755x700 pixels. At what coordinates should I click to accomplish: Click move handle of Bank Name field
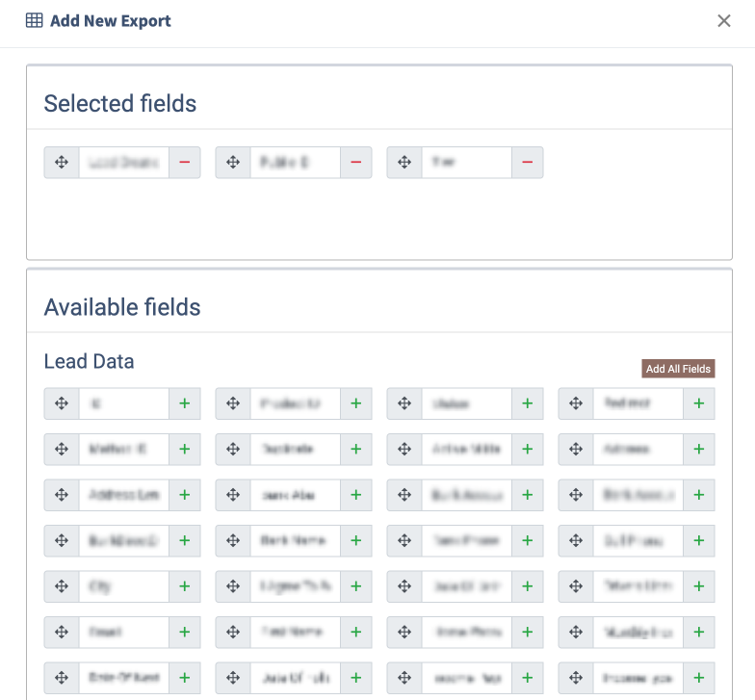[233, 541]
